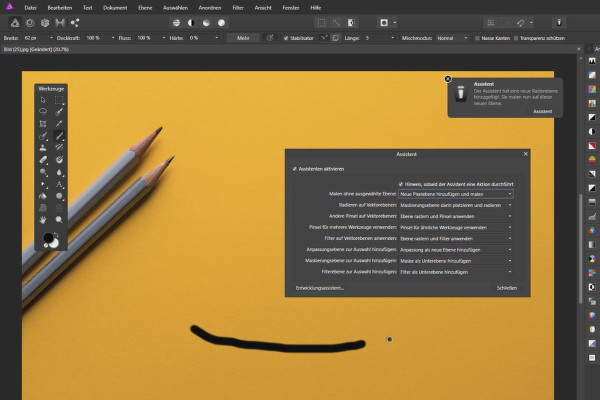
Task: Select the Crop tool
Action: tap(43, 124)
